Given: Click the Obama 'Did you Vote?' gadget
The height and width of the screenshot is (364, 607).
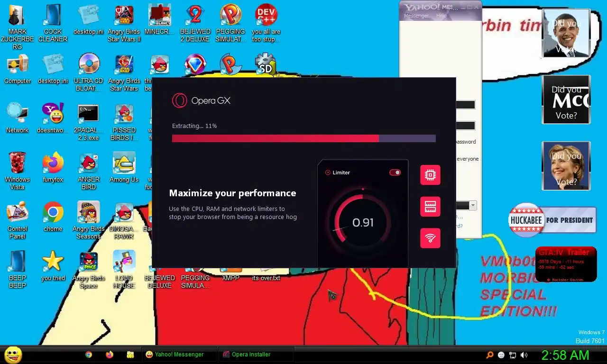Looking at the screenshot, I should [x=566, y=33].
